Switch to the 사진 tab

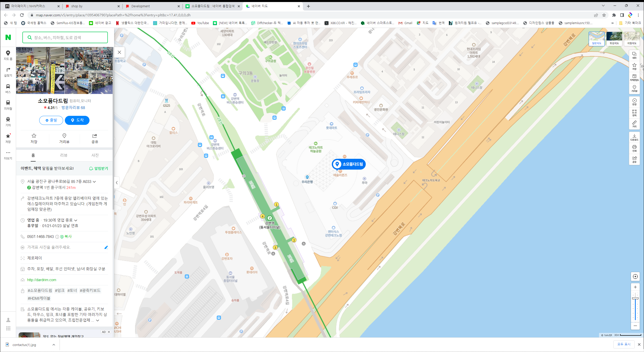[x=95, y=156]
